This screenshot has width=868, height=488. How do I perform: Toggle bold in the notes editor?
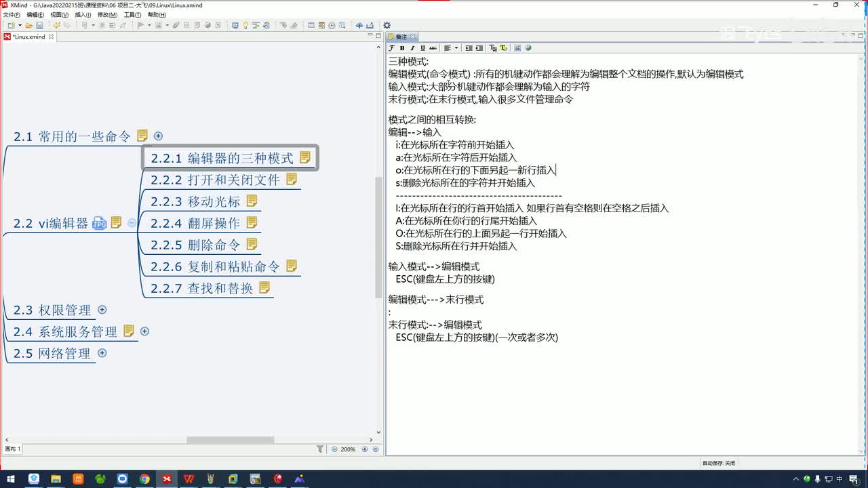tap(402, 48)
